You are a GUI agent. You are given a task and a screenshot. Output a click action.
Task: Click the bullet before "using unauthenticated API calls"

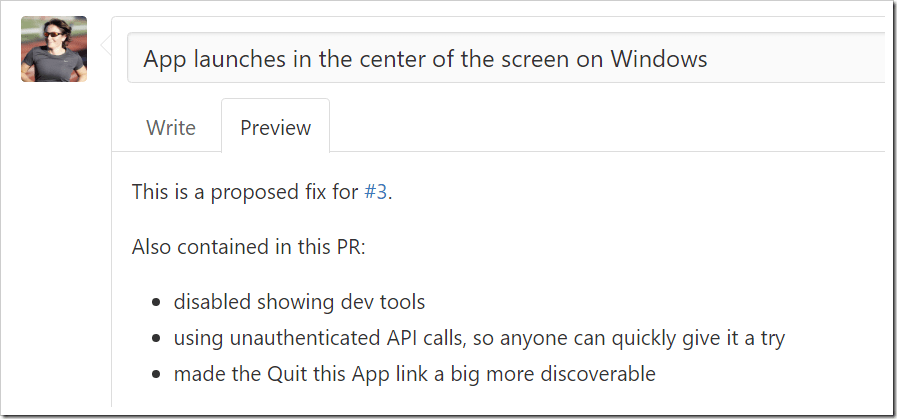pyautogui.click(x=156, y=339)
